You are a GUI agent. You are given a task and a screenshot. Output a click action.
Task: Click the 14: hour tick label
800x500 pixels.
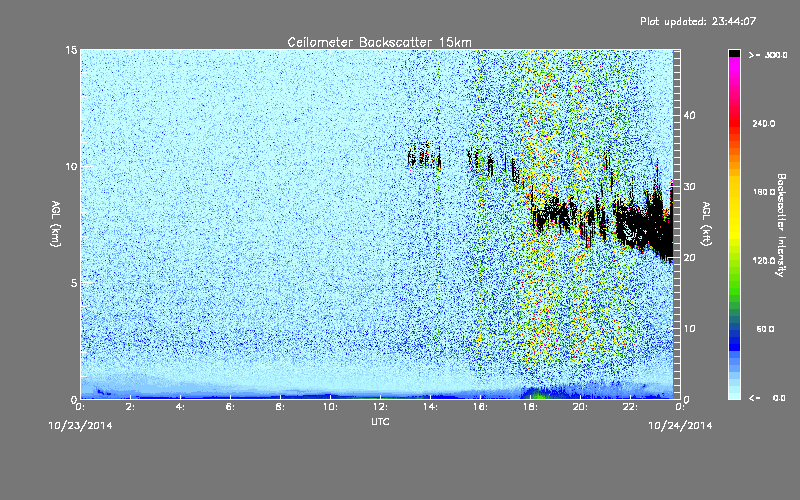430,407
